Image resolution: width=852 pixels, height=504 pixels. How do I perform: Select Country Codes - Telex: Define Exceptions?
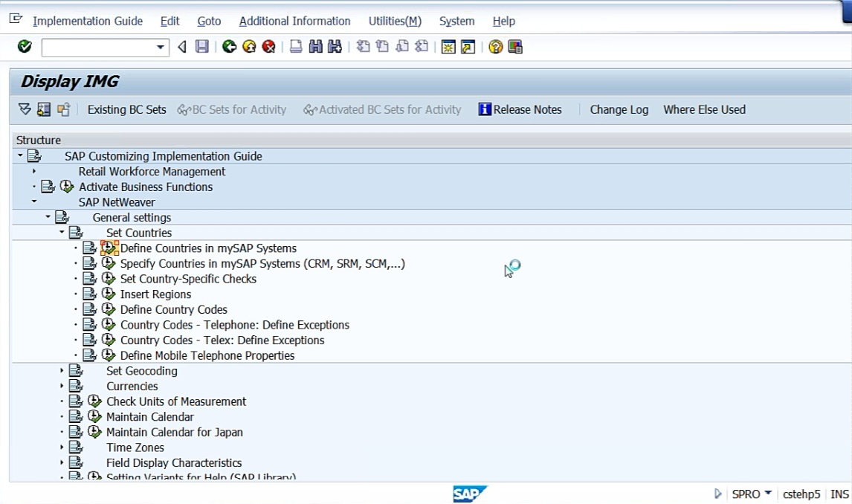point(222,340)
